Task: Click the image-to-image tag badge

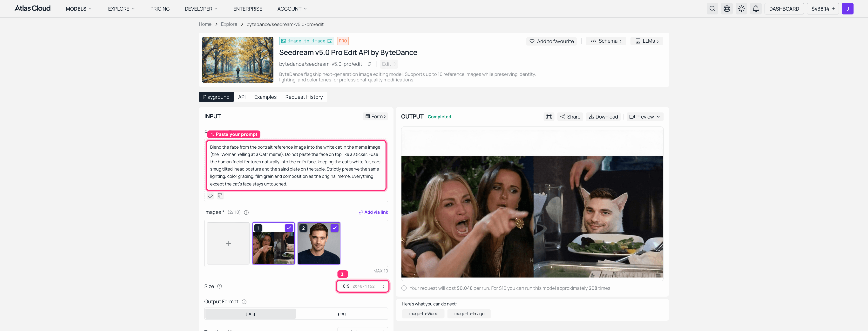Action: coord(307,41)
